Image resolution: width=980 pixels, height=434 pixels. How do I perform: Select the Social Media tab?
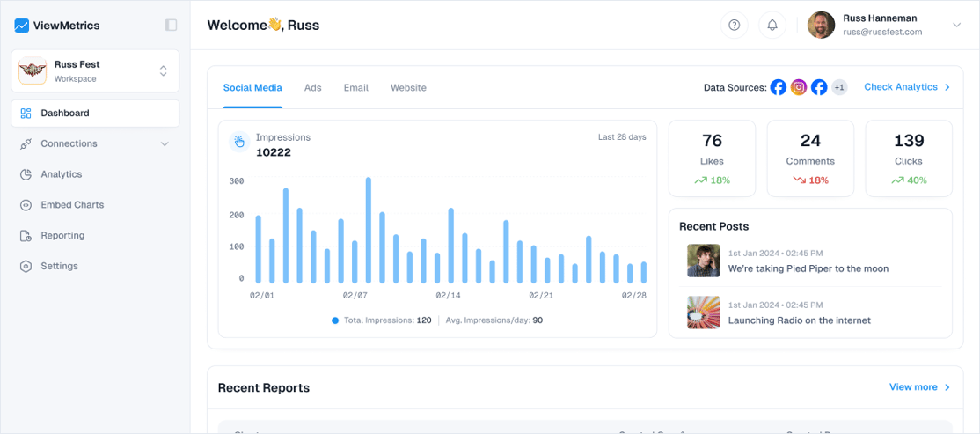252,87
